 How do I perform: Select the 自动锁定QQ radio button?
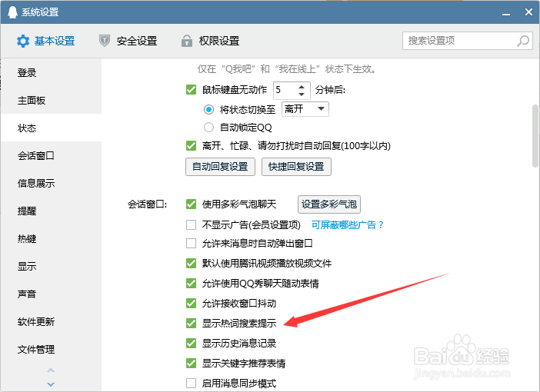point(208,128)
